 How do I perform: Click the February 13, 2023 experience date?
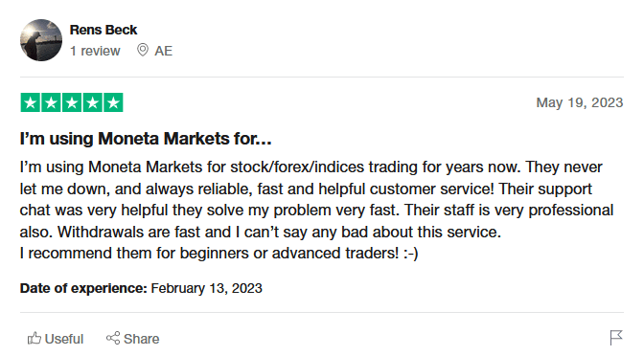(207, 288)
